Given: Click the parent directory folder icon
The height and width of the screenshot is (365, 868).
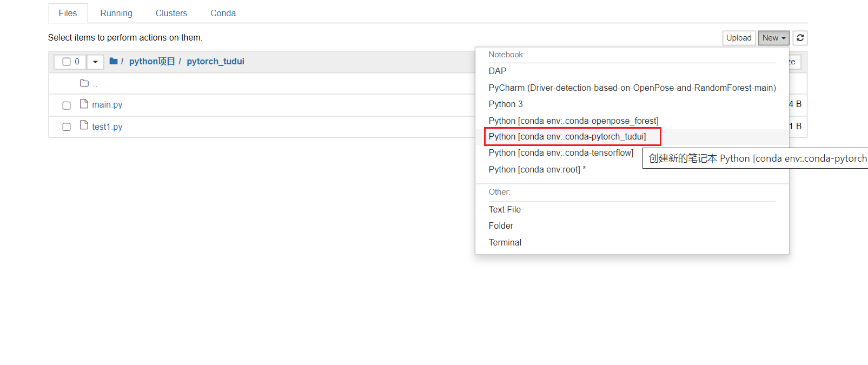Looking at the screenshot, I should pos(84,83).
